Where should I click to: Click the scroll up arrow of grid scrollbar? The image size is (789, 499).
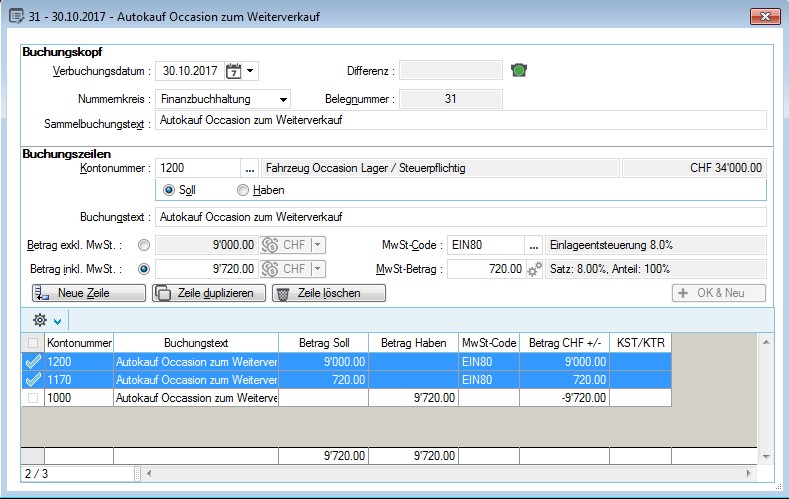(x=766, y=342)
